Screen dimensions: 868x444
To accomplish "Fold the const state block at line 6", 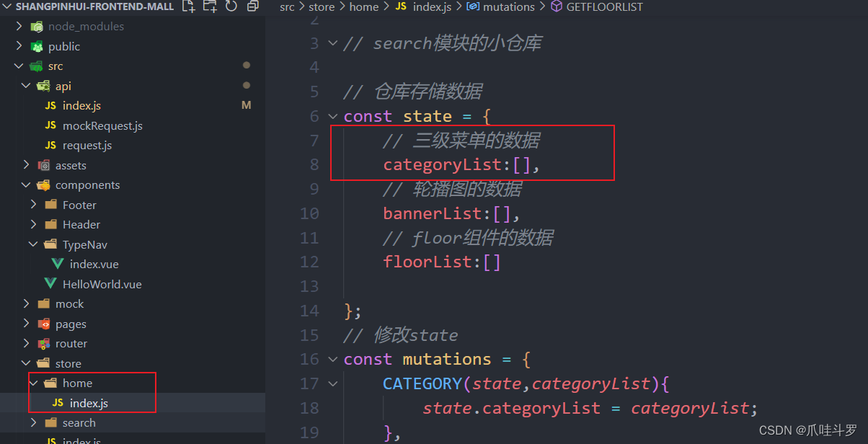I will (332, 116).
